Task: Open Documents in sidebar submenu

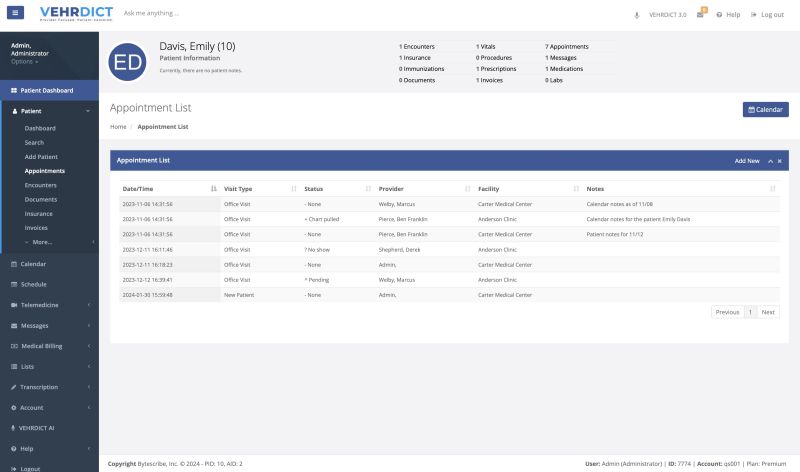Action: [41, 200]
